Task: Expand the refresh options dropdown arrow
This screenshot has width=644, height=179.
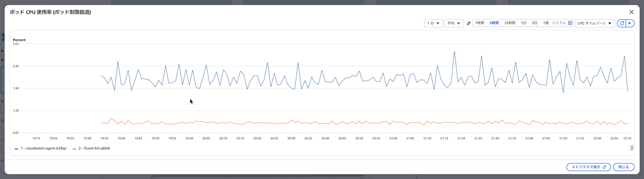Action: (630, 23)
